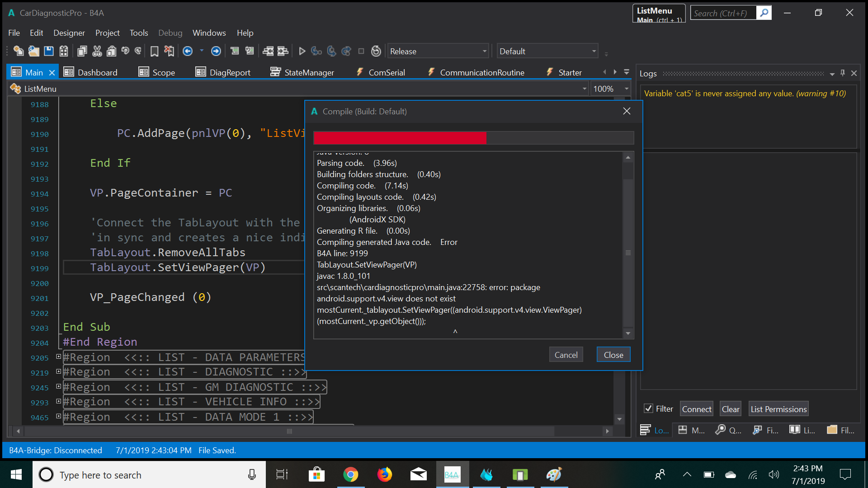Screen dimensions: 868x488
Task: Open the Project menu
Action: click(107, 33)
